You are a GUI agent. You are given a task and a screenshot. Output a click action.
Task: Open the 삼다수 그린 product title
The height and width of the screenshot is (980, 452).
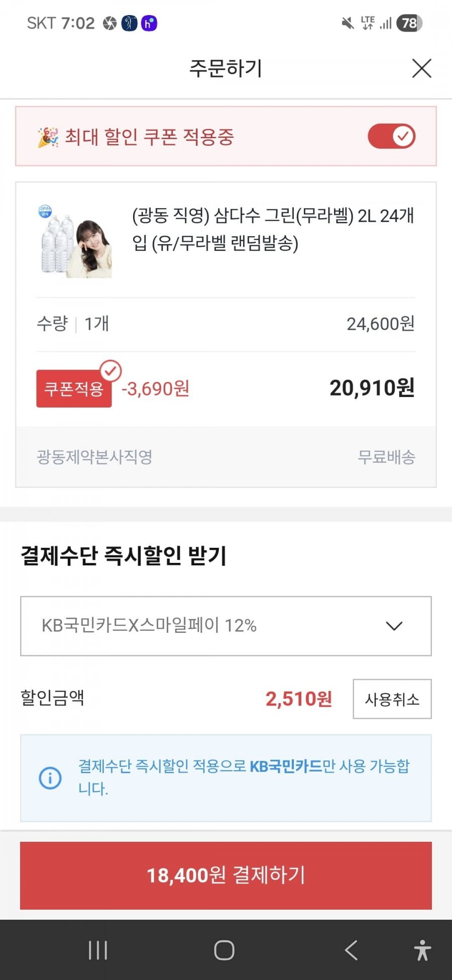[x=273, y=229]
